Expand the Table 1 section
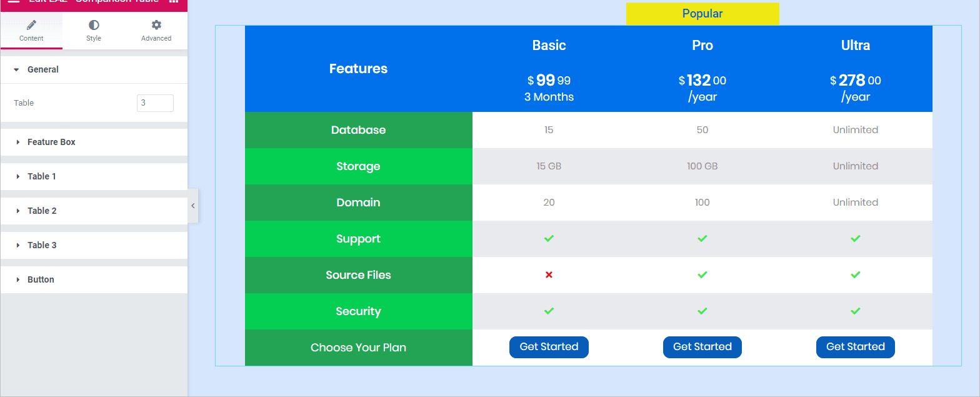The image size is (980, 397). [x=94, y=176]
